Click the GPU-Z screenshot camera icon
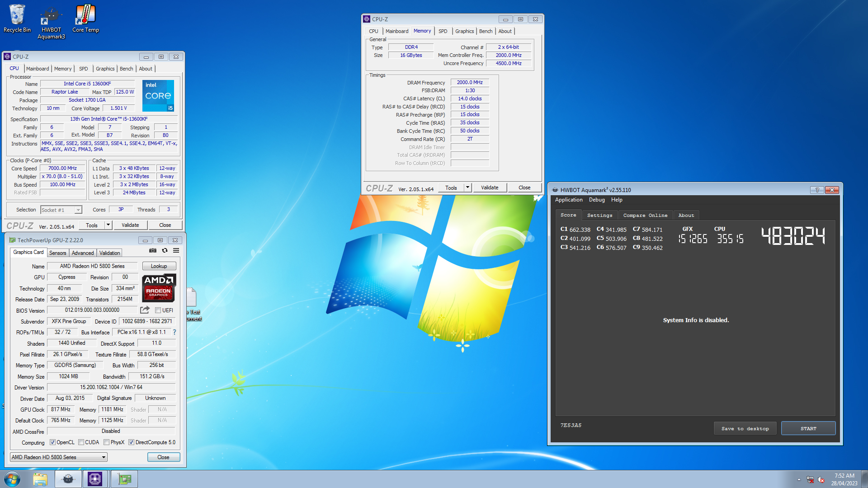The image size is (868, 488). coord(153,250)
